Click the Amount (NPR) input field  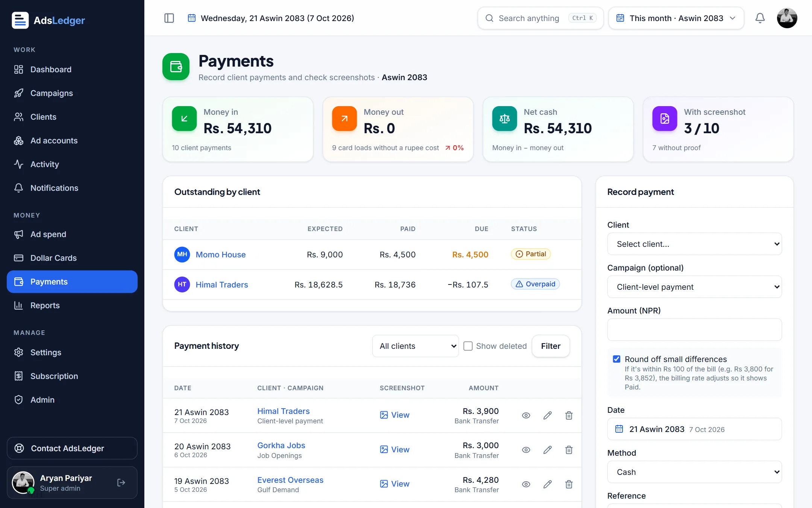pyautogui.click(x=694, y=330)
